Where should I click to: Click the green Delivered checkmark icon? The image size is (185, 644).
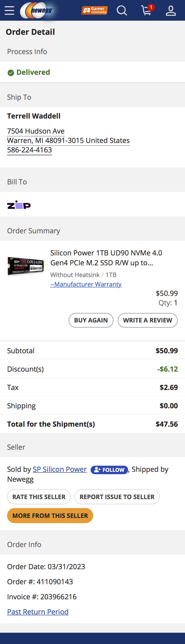11,73
